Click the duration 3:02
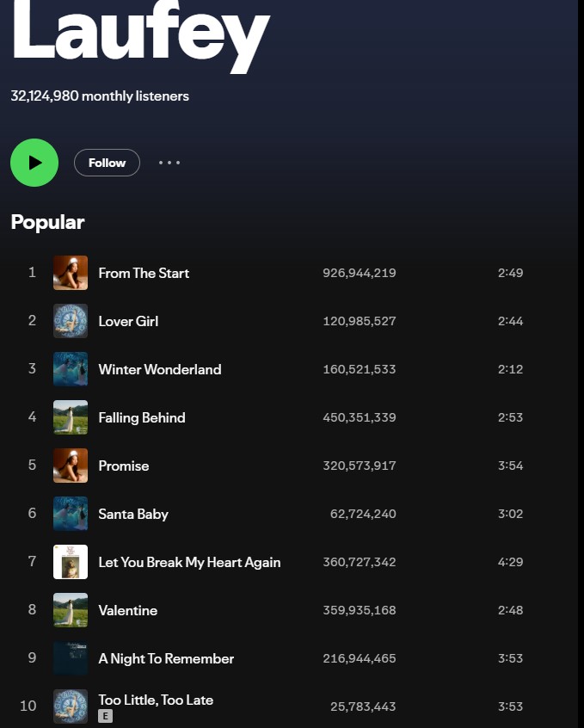Screen dimensions: 584x728 [511, 514]
